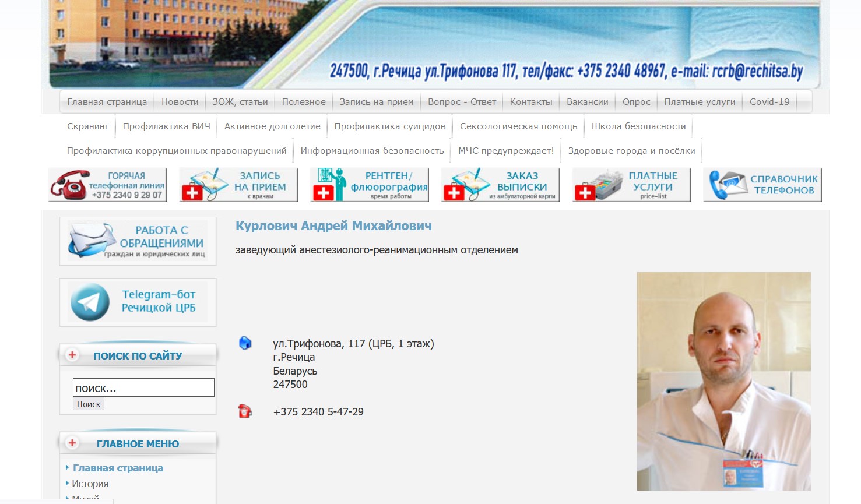Click the doctor's portrait photo
The width and height of the screenshot is (861, 504).
(723, 381)
